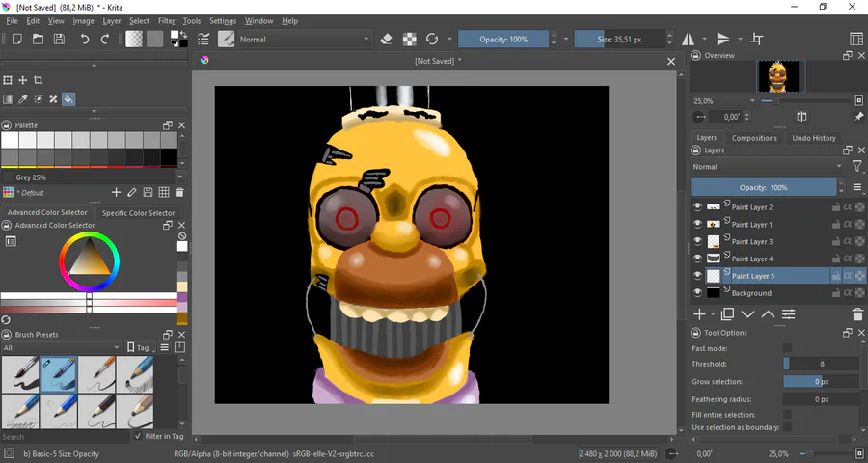The image size is (868, 463).
Task: Activate horizontal mirror tool
Action: 688,39
